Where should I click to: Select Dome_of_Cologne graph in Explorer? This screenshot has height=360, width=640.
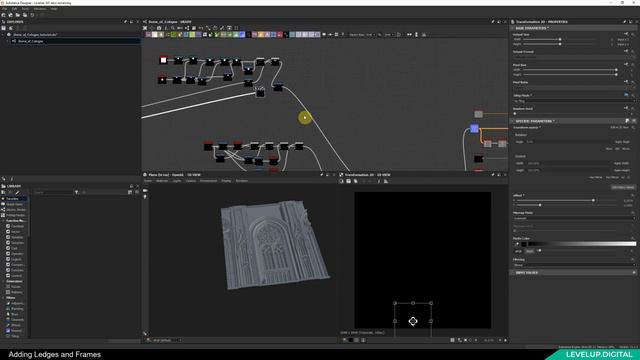click(x=31, y=41)
